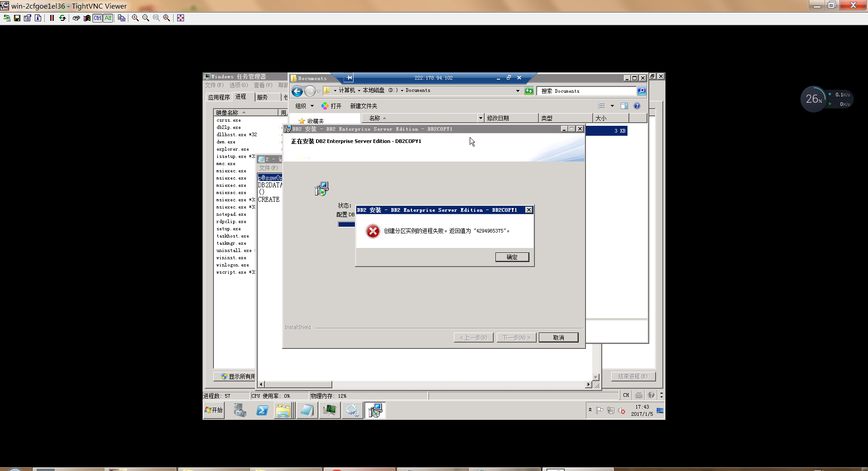Viewport: 868px width, 471px height.
Task: Open Server Manager from the remote taskbar
Action: [240, 410]
